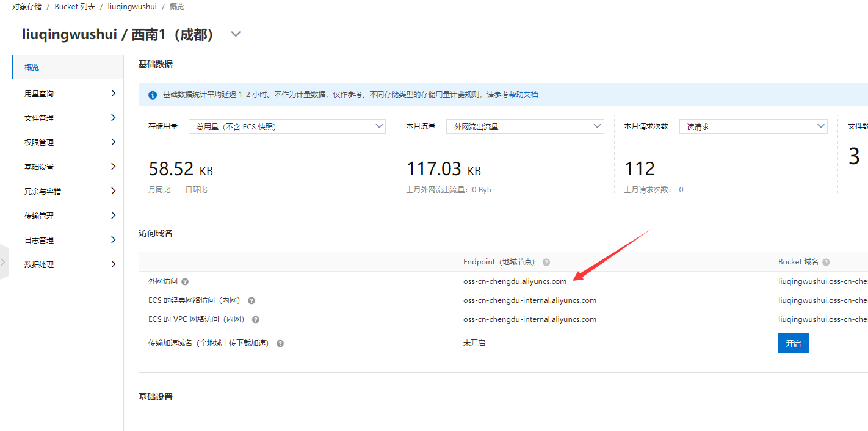Click help icon after ECS 的 VPC 网络访问（内网）
The width and height of the screenshot is (868, 431).
[255, 319]
